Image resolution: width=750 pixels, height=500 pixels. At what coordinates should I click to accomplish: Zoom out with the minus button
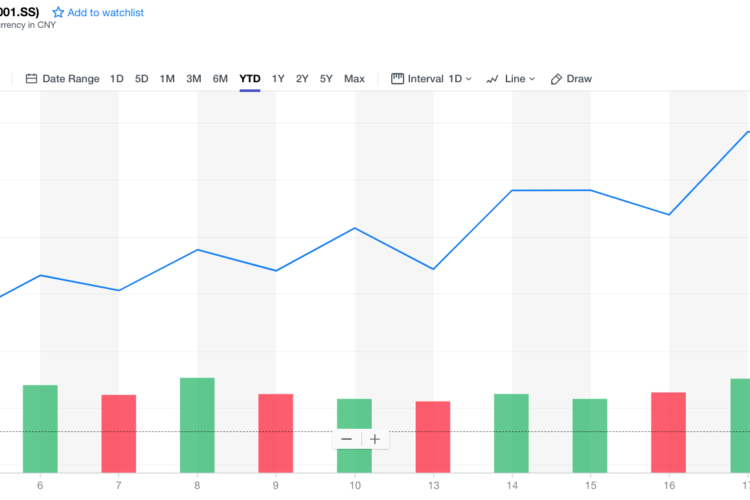(x=346, y=439)
